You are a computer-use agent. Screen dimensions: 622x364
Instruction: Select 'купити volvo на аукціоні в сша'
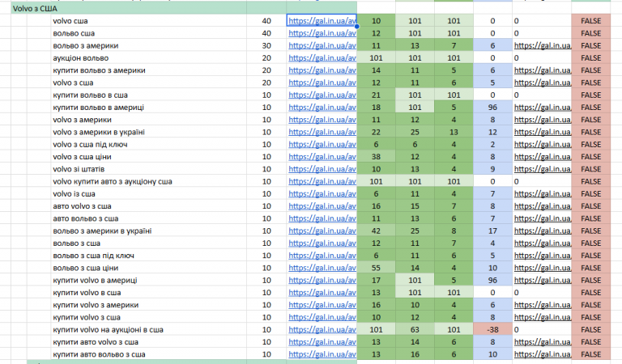(108, 329)
